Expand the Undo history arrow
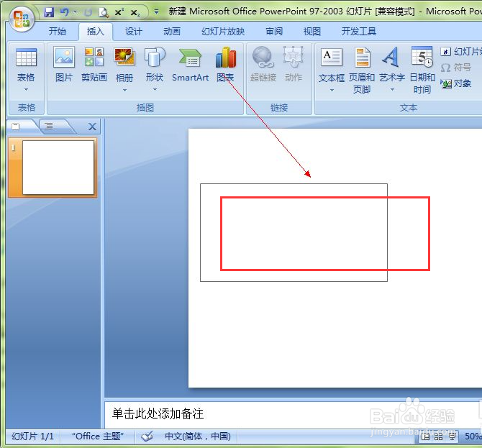Screen dimensions: 482x448 75,13
